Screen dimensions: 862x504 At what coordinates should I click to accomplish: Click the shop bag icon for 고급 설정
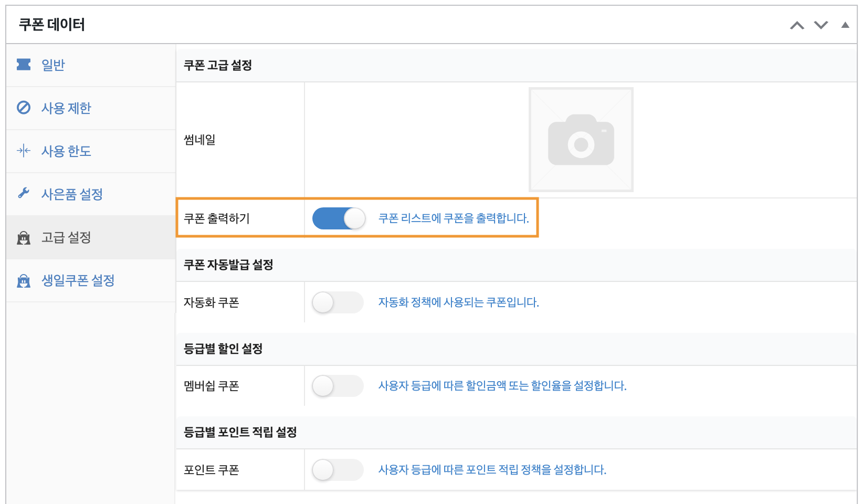point(24,238)
